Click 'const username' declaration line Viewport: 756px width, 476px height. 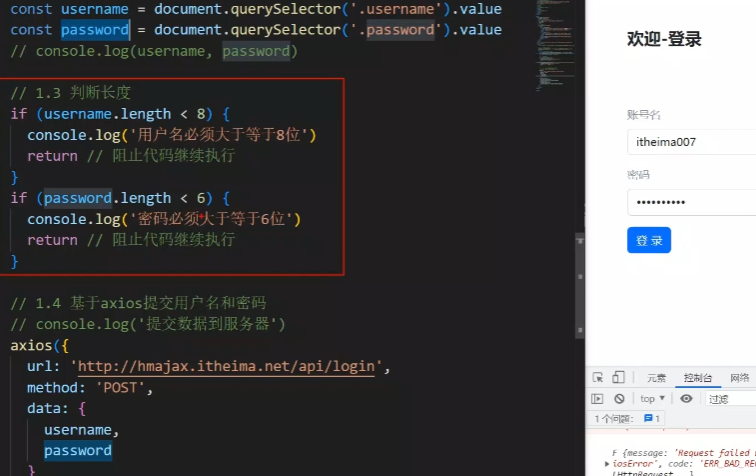tap(256, 9)
